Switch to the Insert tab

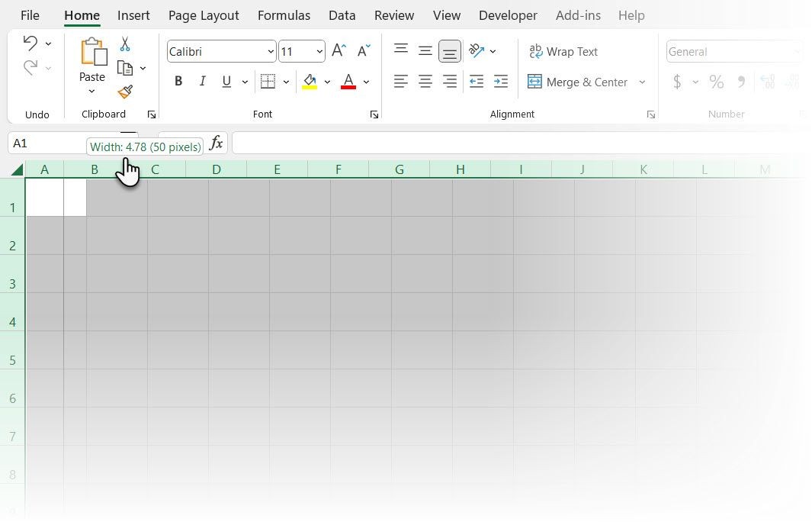[x=133, y=15]
